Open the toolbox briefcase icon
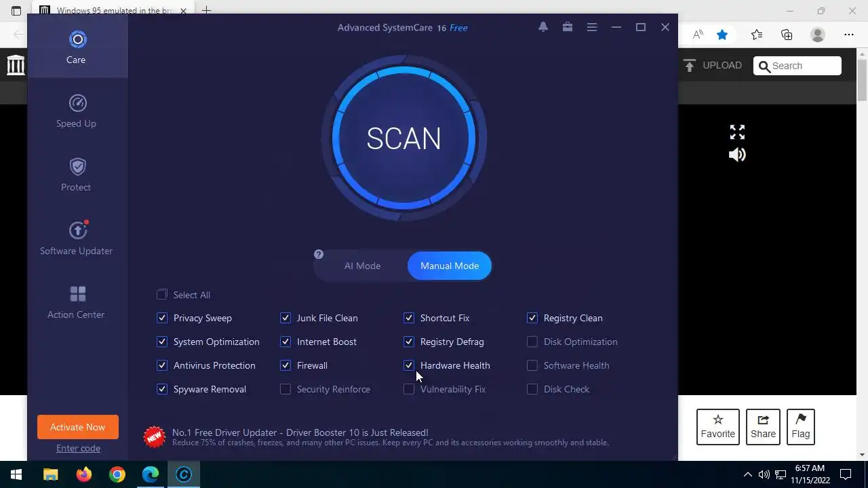 pos(568,27)
